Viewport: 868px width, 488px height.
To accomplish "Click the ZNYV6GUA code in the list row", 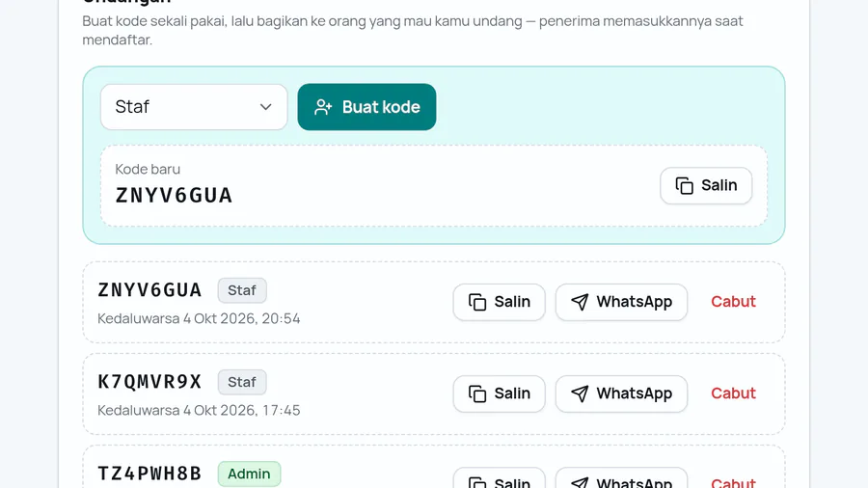I will [149, 290].
